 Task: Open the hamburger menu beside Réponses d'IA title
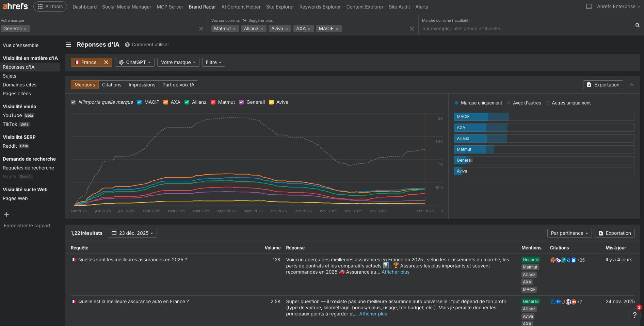tap(68, 44)
